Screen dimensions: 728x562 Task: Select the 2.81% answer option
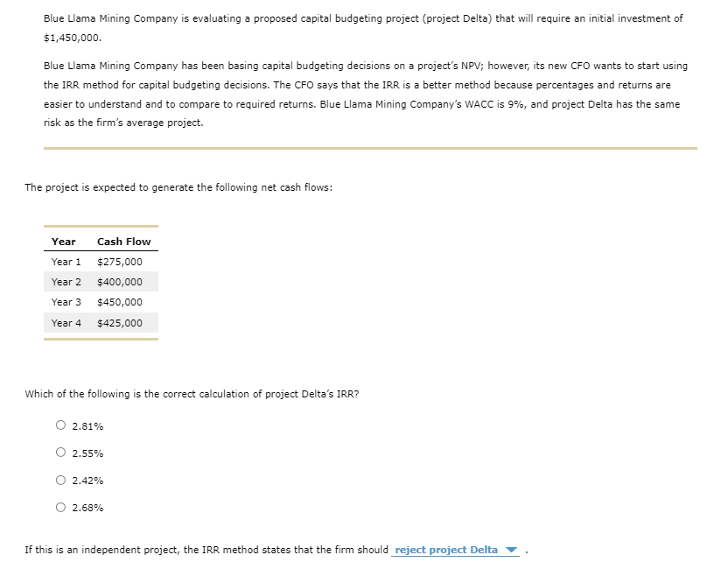60,425
